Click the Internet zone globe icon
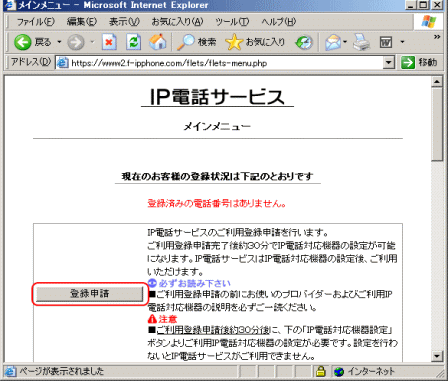This screenshot has height=381, width=448. (x=339, y=371)
